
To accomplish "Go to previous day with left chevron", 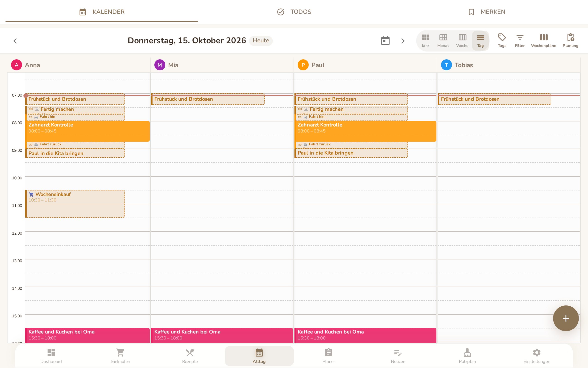I will 15,41.
